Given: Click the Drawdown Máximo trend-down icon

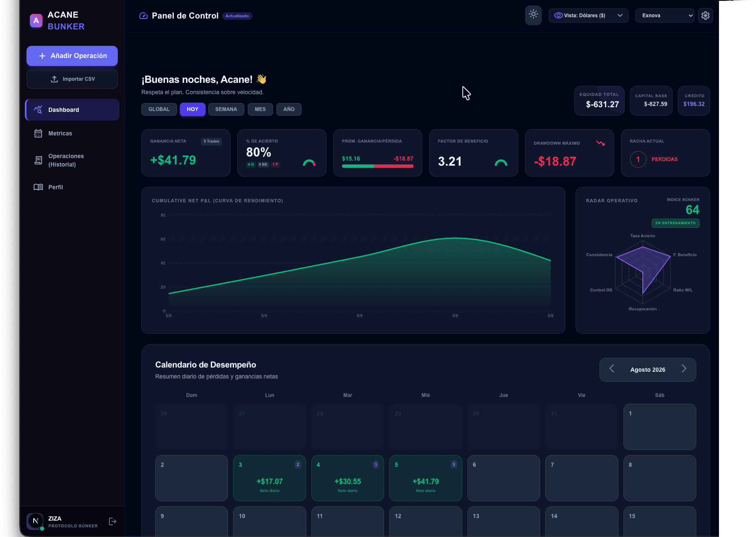Looking at the screenshot, I should (600, 143).
